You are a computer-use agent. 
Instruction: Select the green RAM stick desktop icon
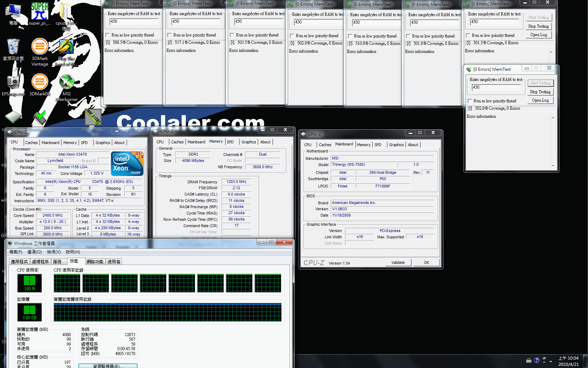tap(93, 117)
